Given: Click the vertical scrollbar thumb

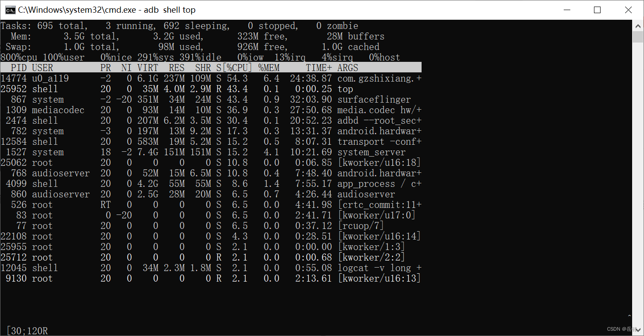Looking at the screenshot, I should click(x=638, y=37).
